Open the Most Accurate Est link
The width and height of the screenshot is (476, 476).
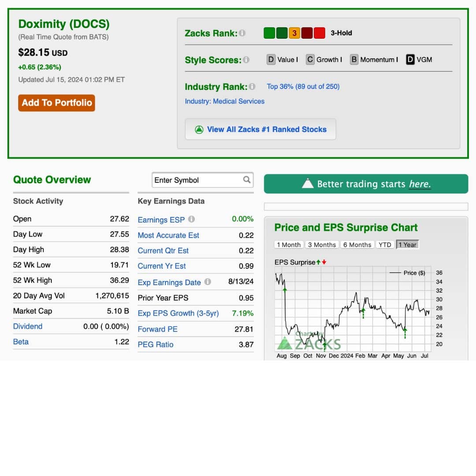coord(168,235)
